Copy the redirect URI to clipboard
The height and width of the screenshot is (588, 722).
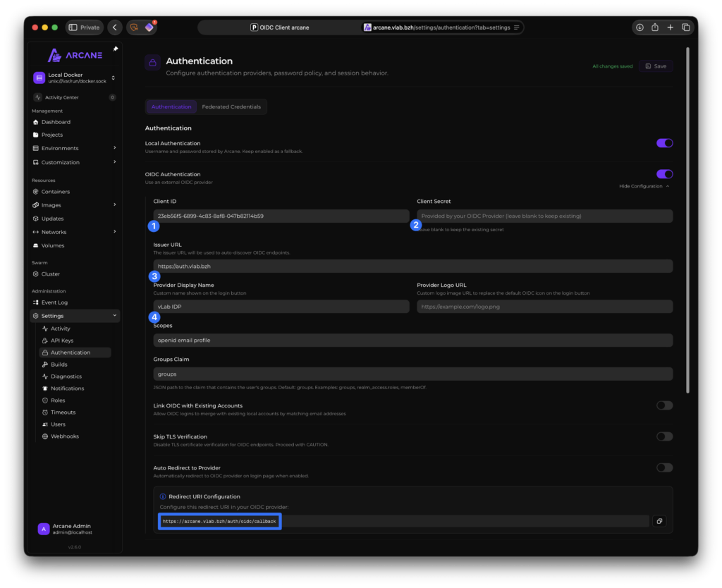pyautogui.click(x=659, y=521)
